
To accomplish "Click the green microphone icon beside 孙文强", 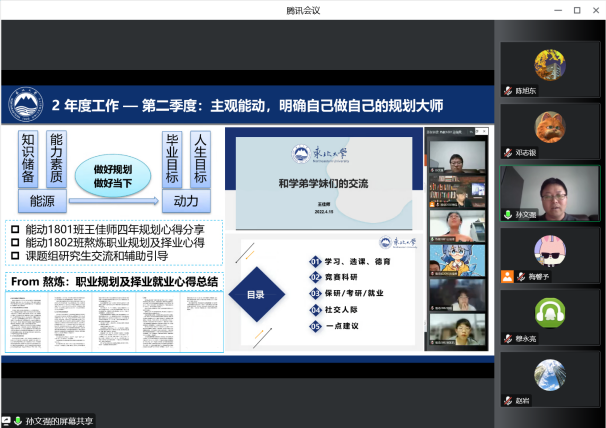I will click(508, 214).
